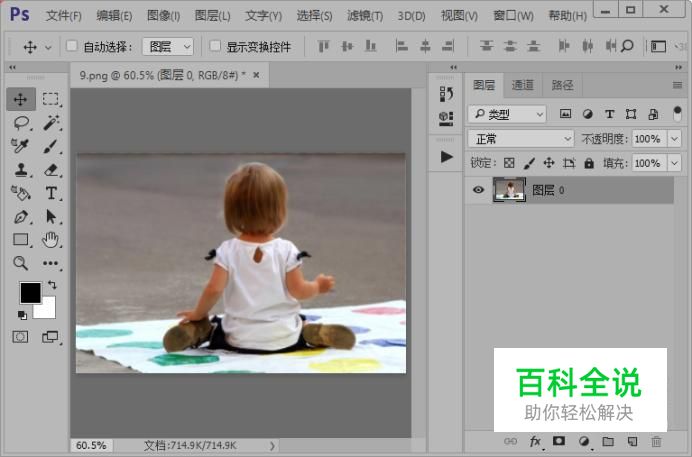Select the Horizontal Type tool
692x457 pixels.
tap(51, 193)
